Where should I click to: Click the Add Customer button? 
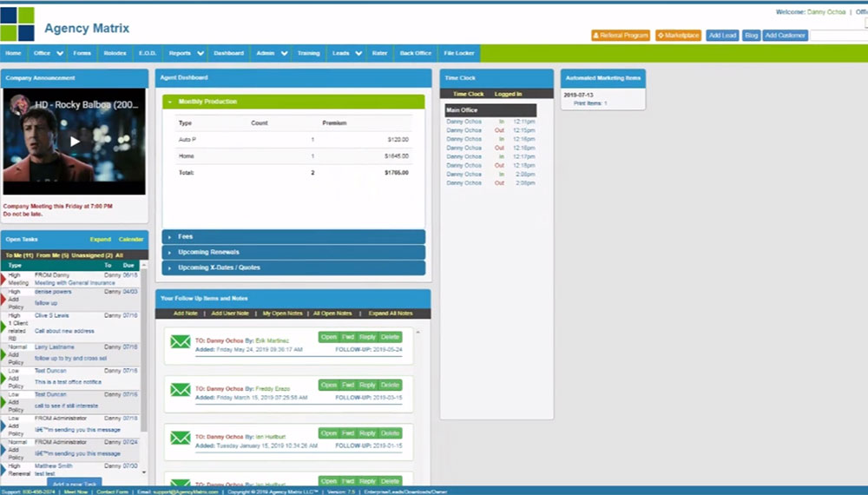click(x=785, y=36)
